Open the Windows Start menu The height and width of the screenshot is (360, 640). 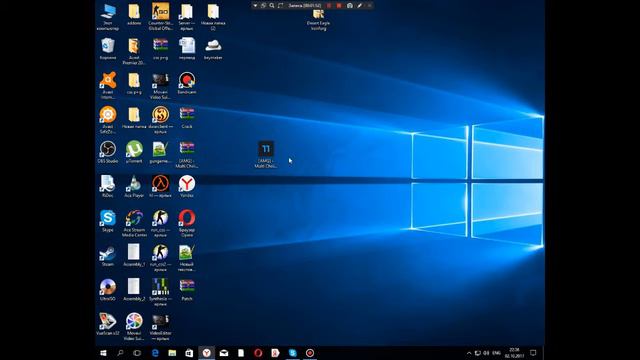[103, 353]
